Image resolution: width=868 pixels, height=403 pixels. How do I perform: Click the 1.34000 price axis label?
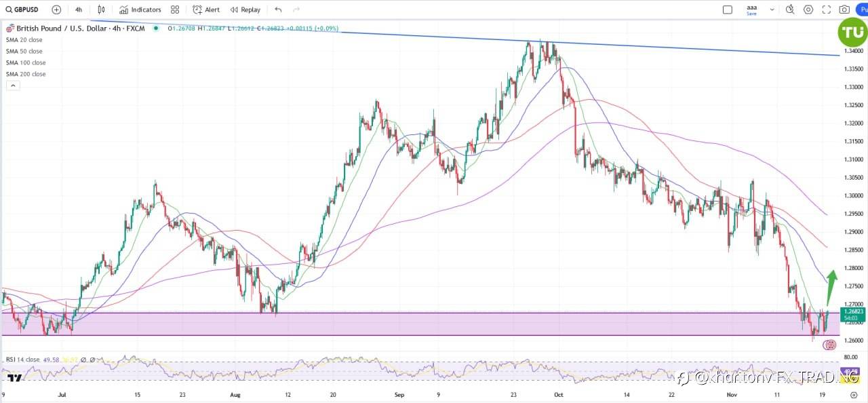coord(853,51)
